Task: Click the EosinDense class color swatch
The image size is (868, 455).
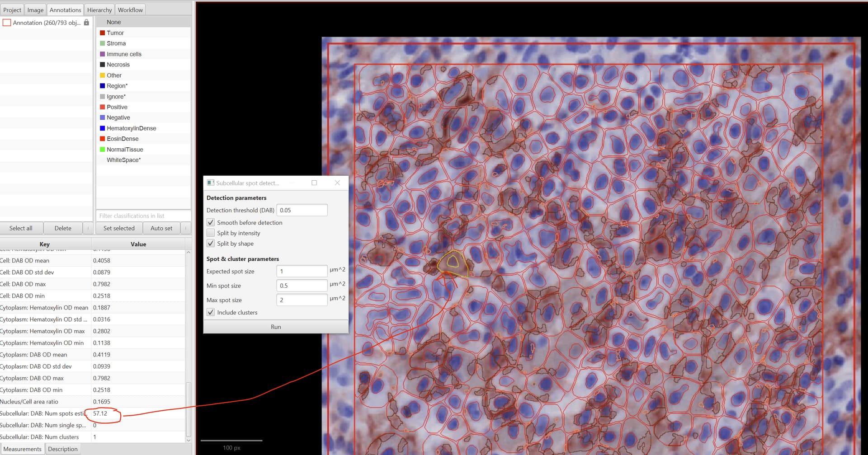Action: click(x=102, y=139)
